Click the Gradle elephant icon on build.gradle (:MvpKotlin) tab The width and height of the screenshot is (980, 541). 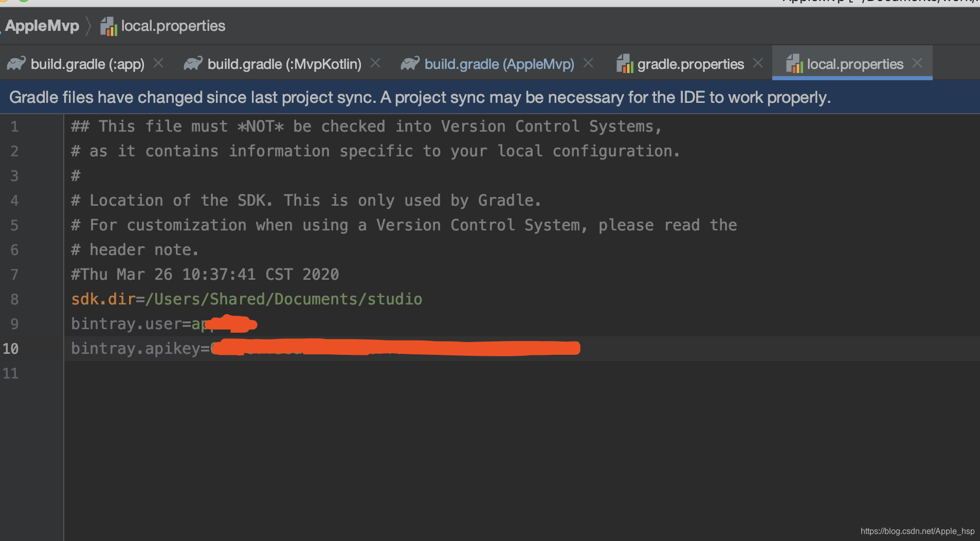(193, 64)
